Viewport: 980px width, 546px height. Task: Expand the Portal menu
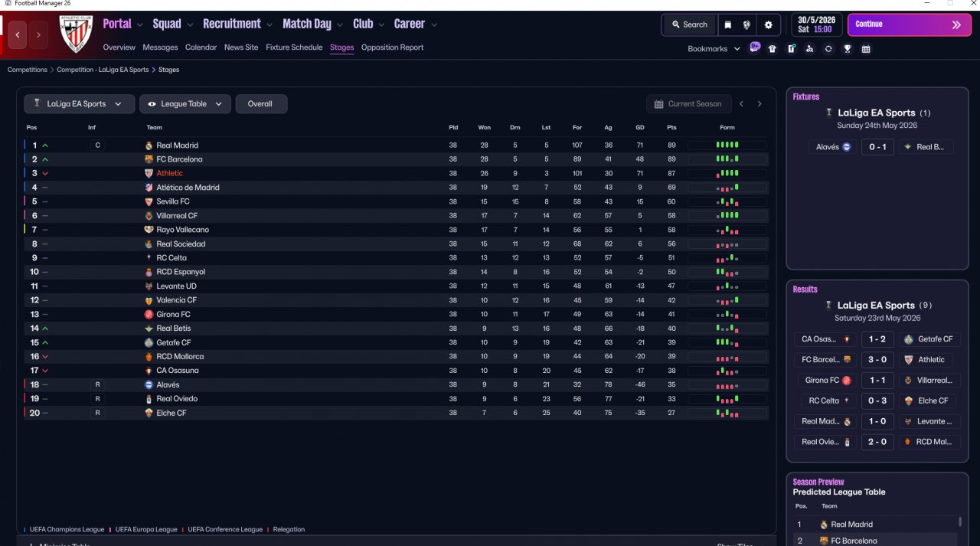coord(123,24)
